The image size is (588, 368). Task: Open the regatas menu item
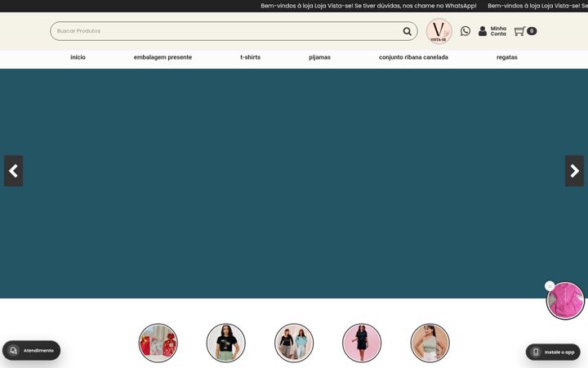tap(506, 57)
